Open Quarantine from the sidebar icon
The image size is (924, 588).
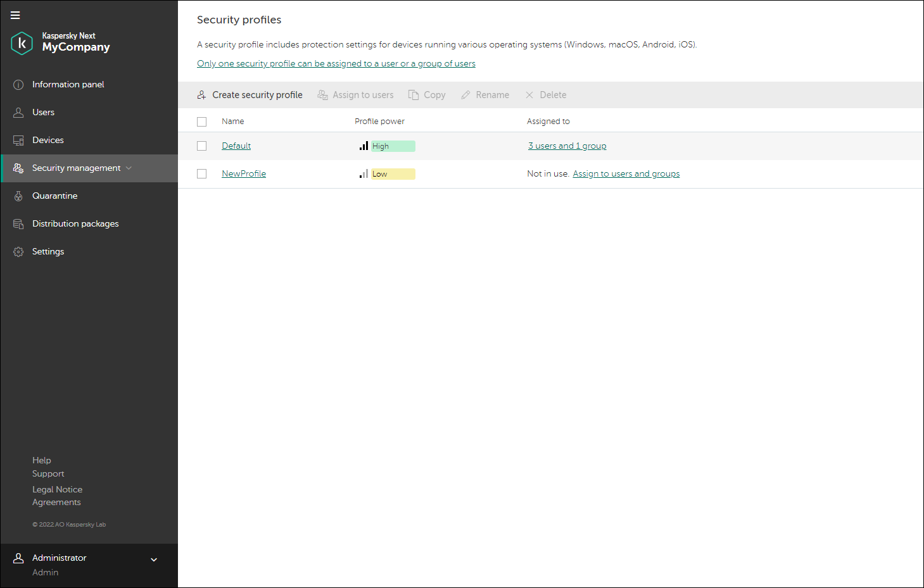click(x=18, y=196)
